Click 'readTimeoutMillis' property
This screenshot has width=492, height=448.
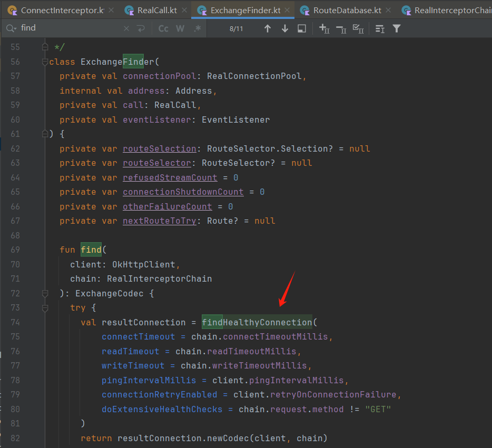tap(252, 352)
